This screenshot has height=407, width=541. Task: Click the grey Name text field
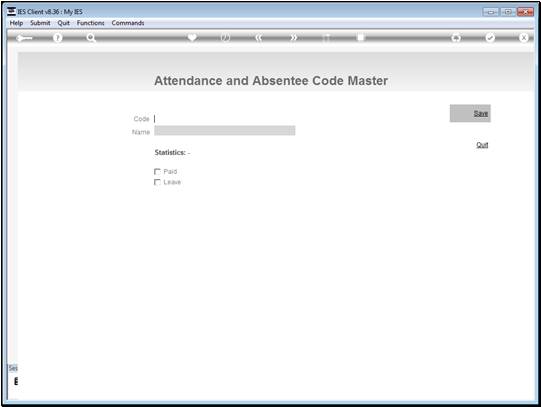tap(225, 131)
